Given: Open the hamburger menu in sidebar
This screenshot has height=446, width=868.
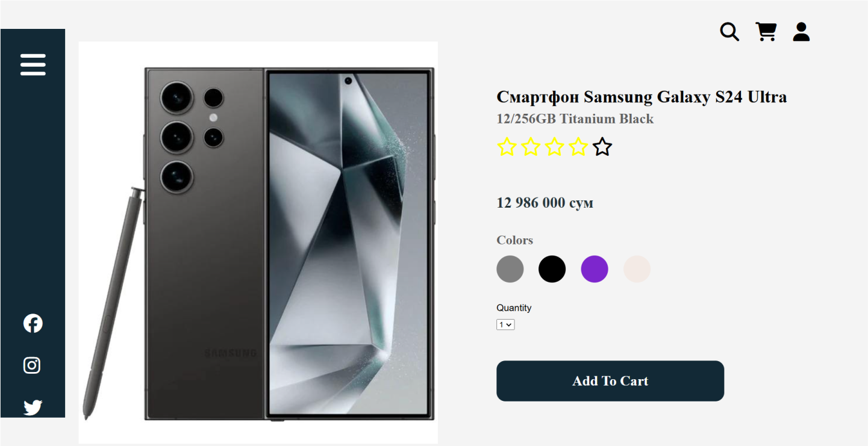Looking at the screenshot, I should (33, 64).
